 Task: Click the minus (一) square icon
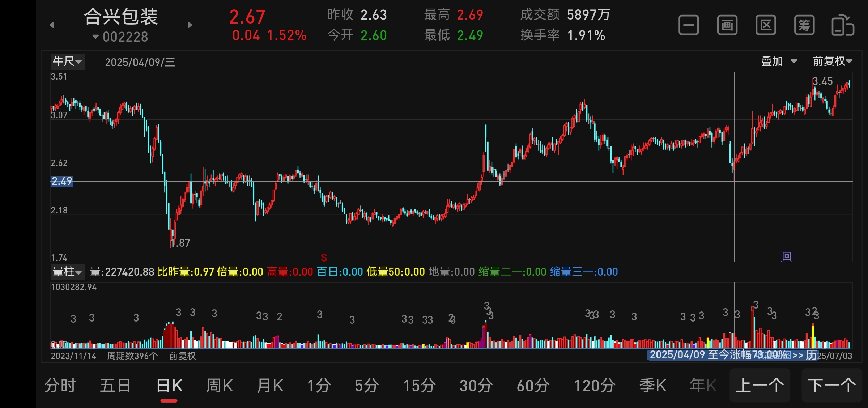[688, 25]
